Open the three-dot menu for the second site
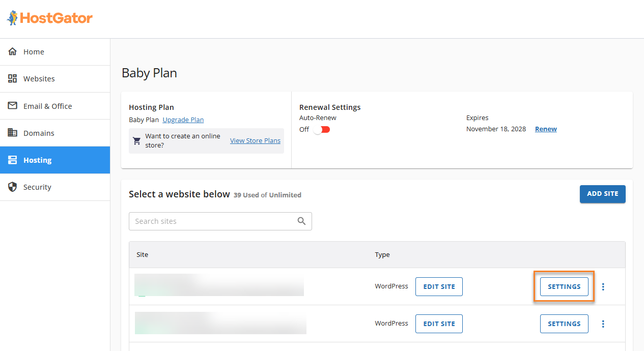This screenshot has height=351, width=644. coord(603,324)
